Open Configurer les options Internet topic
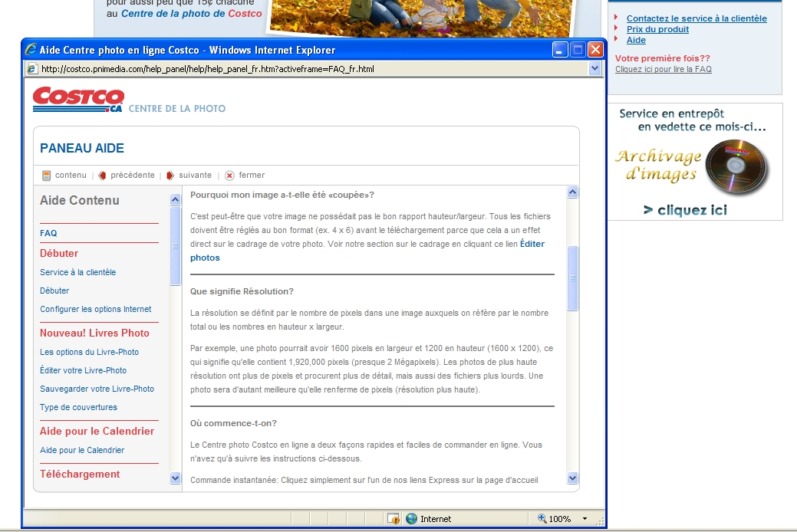Image resolution: width=797 pixels, height=532 pixels. [96, 309]
